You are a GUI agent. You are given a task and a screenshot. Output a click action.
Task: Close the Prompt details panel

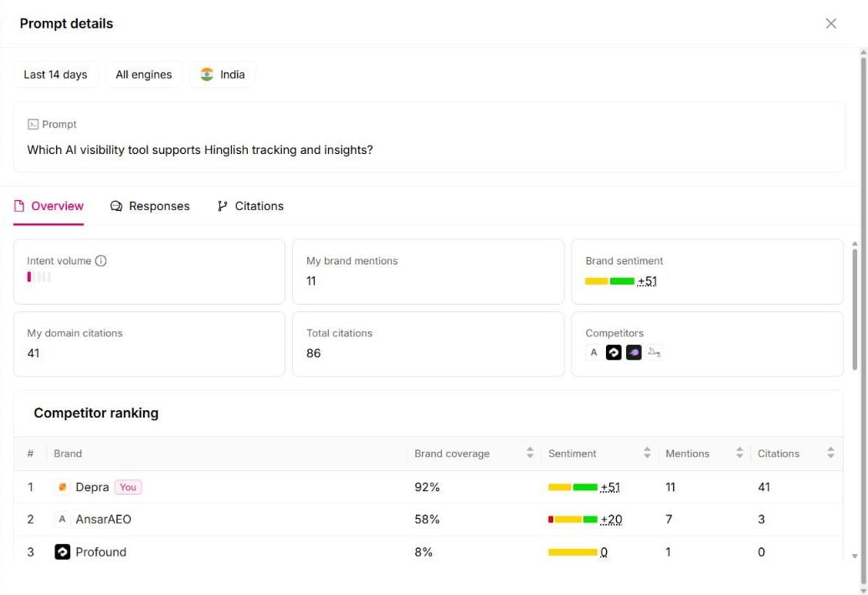pos(830,23)
